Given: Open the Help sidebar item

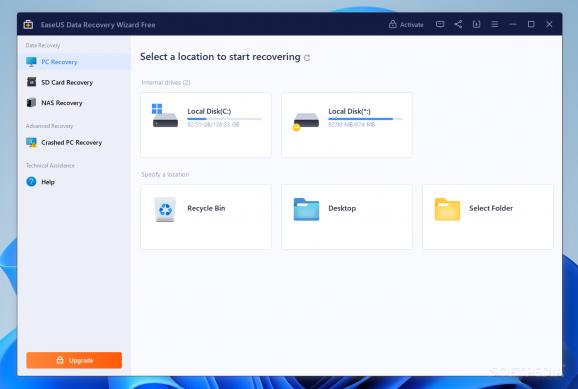Looking at the screenshot, I should pyautogui.click(x=74, y=182).
